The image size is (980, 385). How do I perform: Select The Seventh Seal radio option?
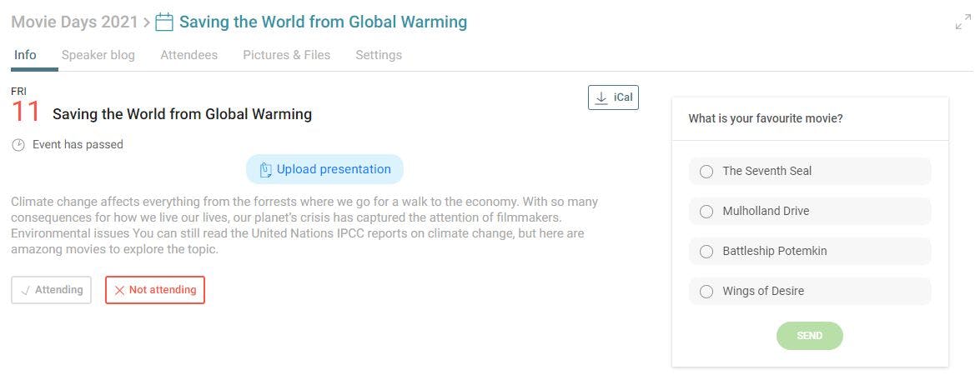(x=810, y=171)
